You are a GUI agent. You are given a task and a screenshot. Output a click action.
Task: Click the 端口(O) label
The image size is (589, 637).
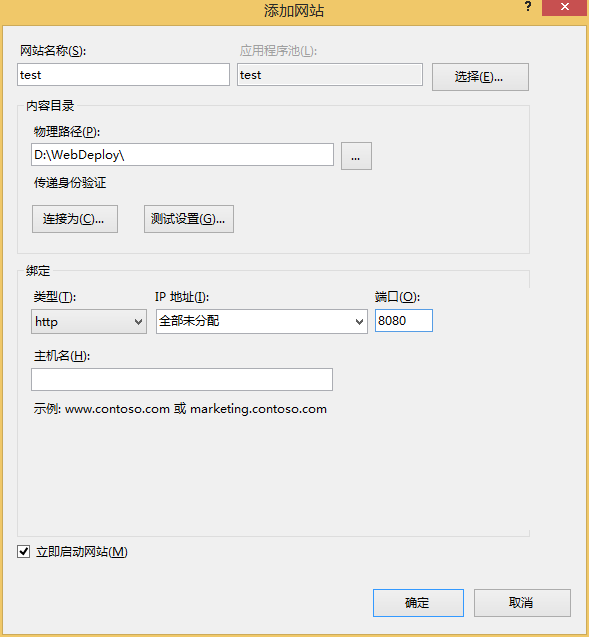[x=397, y=297]
